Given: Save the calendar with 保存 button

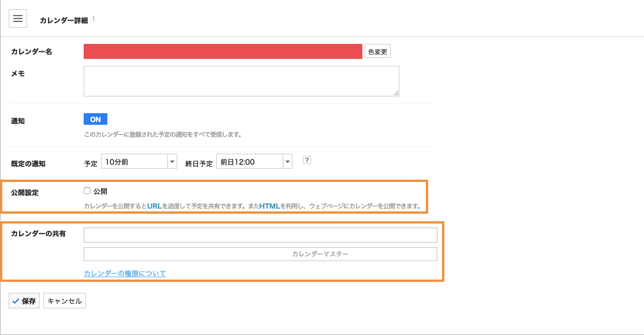Looking at the screenshot, I should pyautogui.click(x=24, y=301).
